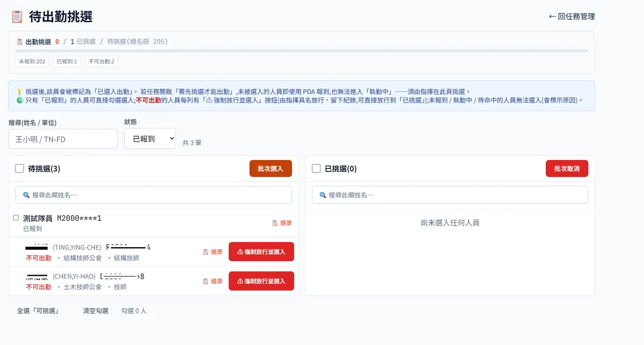Click 尚未選入任何人員 empty-state text
Image resolution: width=644 pixels, height=345 pixels.
450,222
